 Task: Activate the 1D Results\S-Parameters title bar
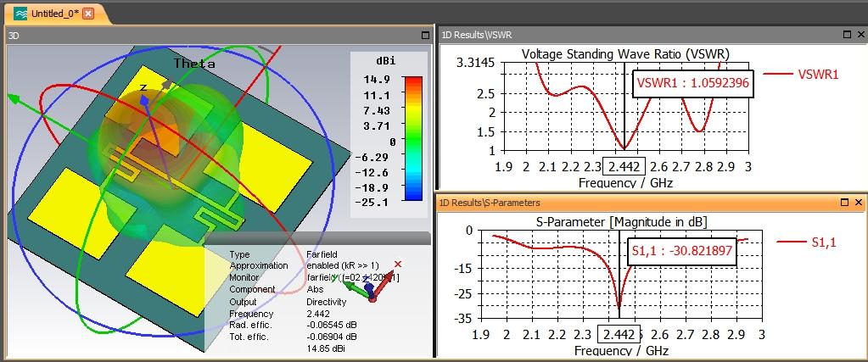tap(638, 203)
